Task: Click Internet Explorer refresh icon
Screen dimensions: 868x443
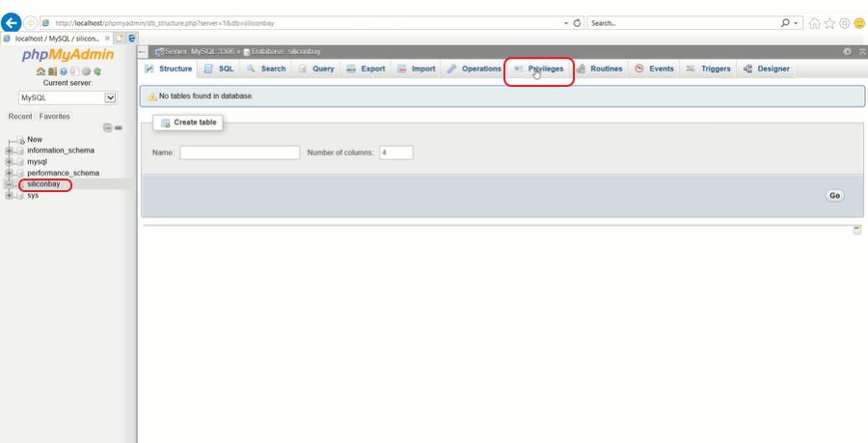Action: [577, 22]
